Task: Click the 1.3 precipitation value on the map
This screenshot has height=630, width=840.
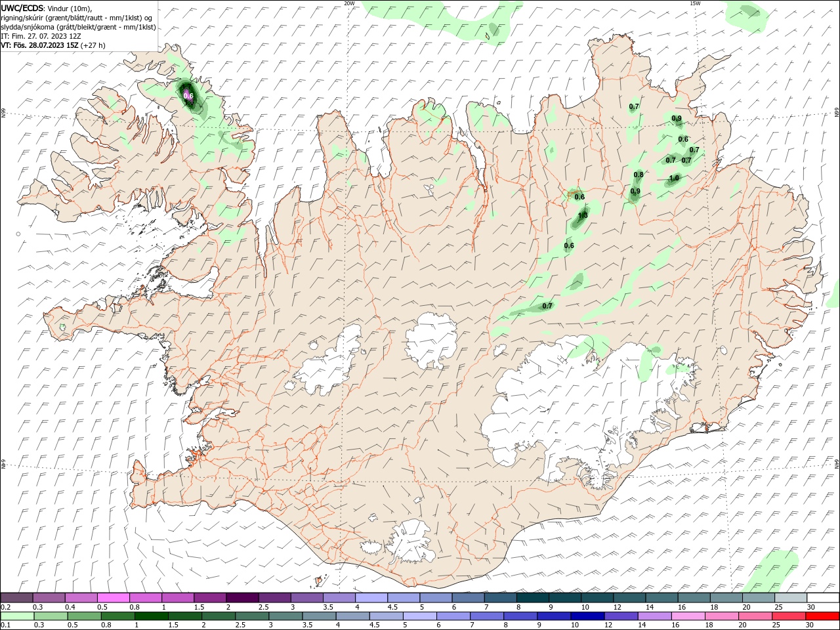Action: click(x=583, y=215)
